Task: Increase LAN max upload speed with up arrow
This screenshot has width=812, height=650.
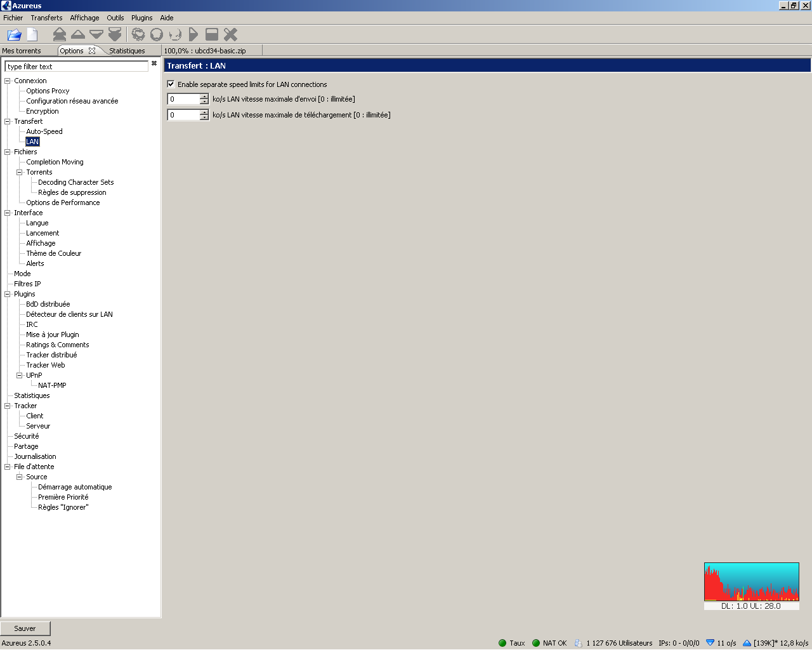Action: 204,96
